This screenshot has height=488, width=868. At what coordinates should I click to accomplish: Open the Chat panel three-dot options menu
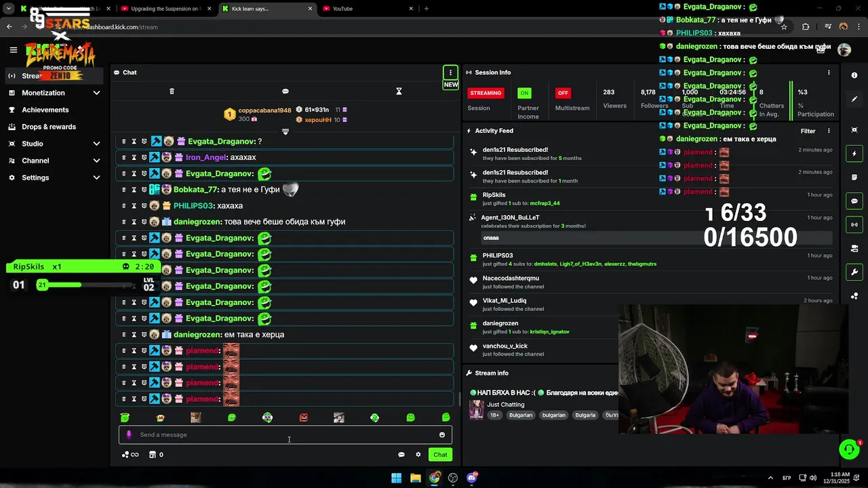point(450,73)
